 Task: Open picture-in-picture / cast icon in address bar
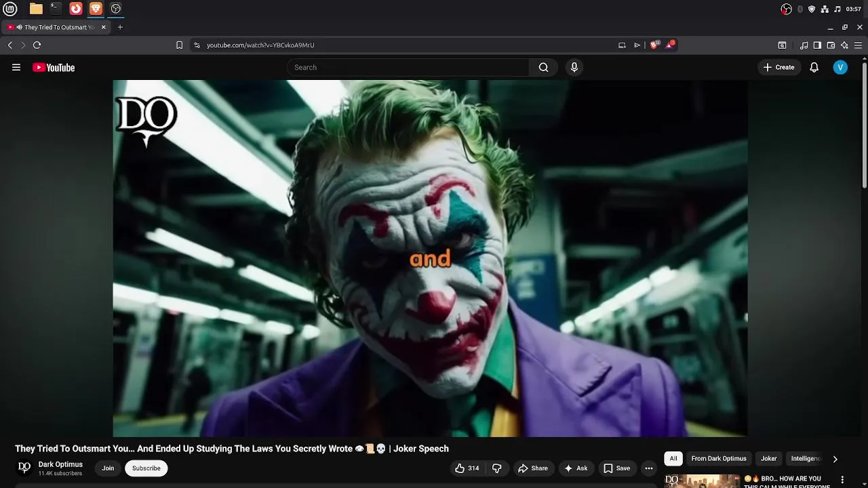click(622, 45)
